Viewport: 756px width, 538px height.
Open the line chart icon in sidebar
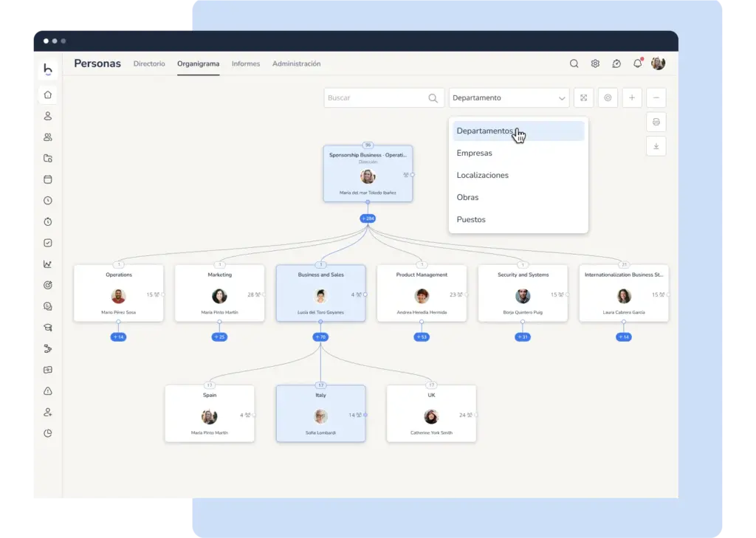48,264
